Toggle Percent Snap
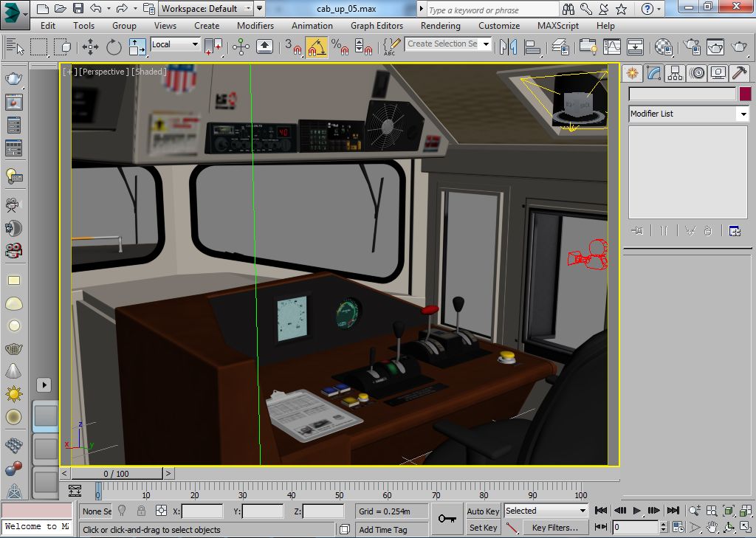 pyautogui.click(x=340, y=46)
